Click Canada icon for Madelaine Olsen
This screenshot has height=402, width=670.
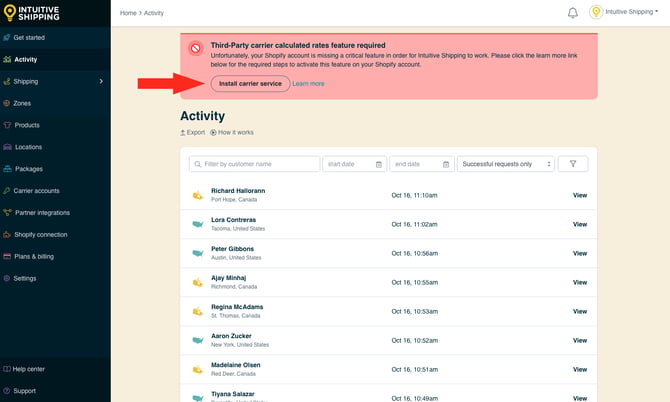click(197, 370)
